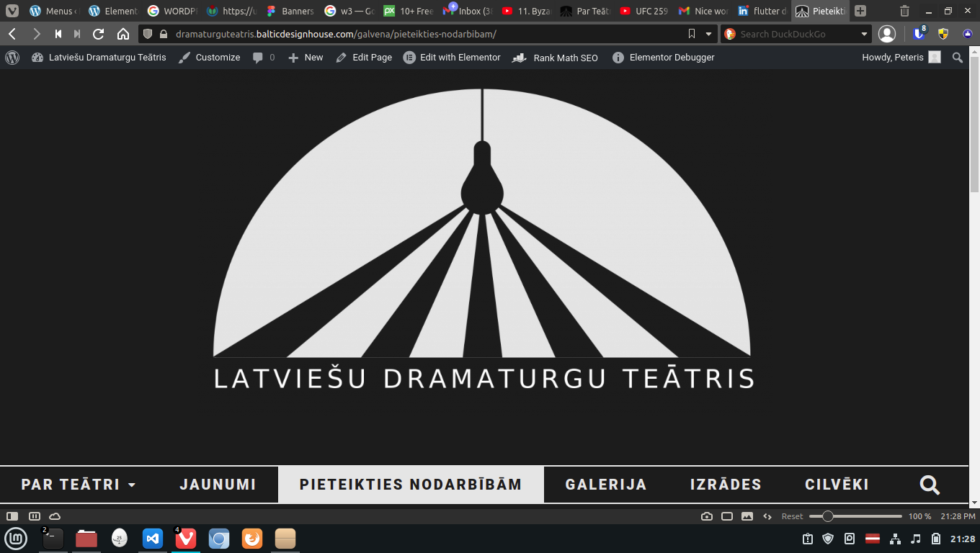Click Customize in the admin bar
Viewport: 980px width, 553px height.
210,58
